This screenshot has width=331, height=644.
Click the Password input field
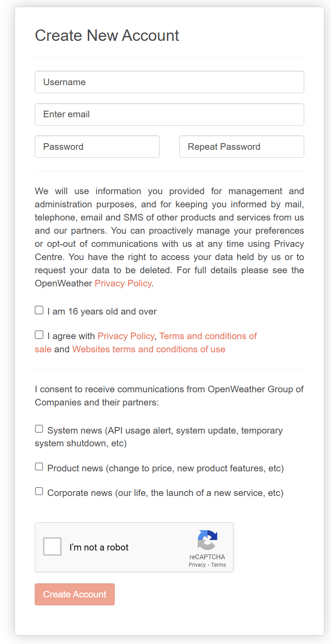pyautogui.click(x=97, y=147)
